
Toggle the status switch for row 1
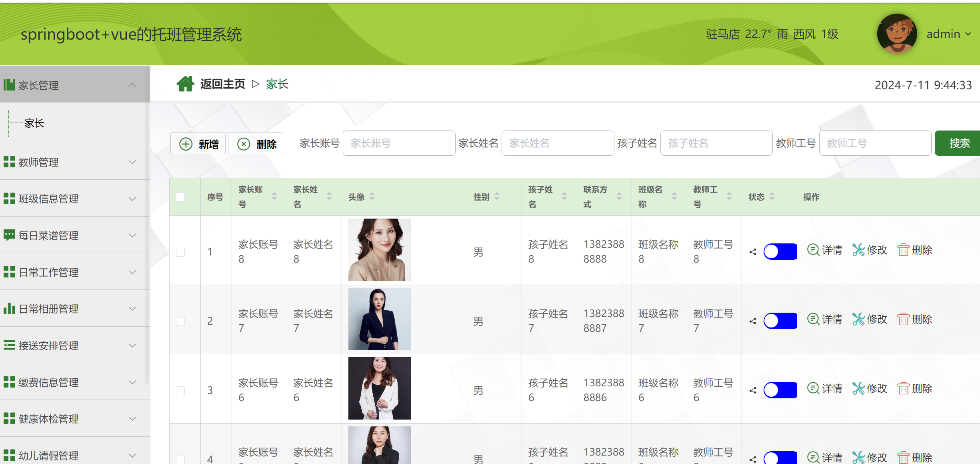tap(780, 252)
